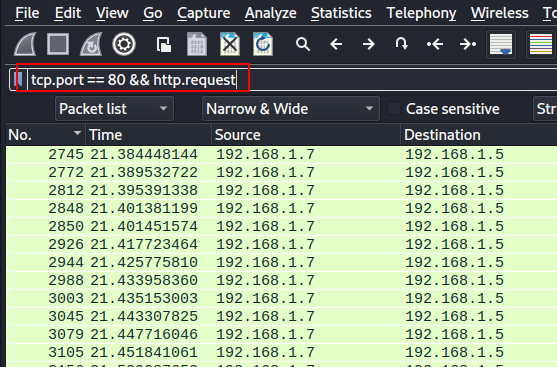Screen dimensions: 557x367
Task: Select packet number 2850
Action: pos(281,226)
